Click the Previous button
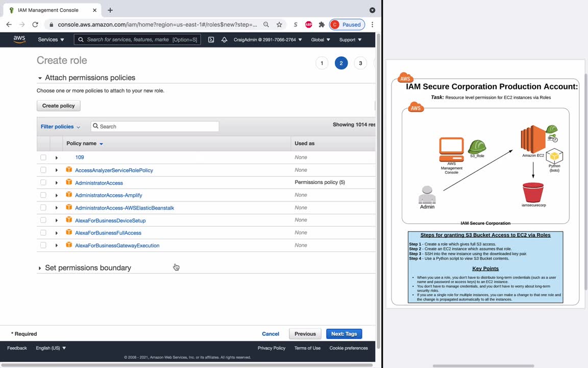This screenshot has height=368, width=588. tap(305, 334)
